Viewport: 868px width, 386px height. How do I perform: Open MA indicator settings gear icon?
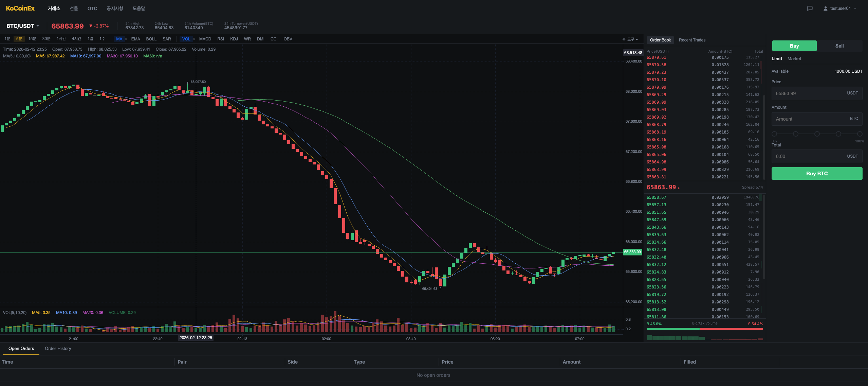click(x=126, y=39)
